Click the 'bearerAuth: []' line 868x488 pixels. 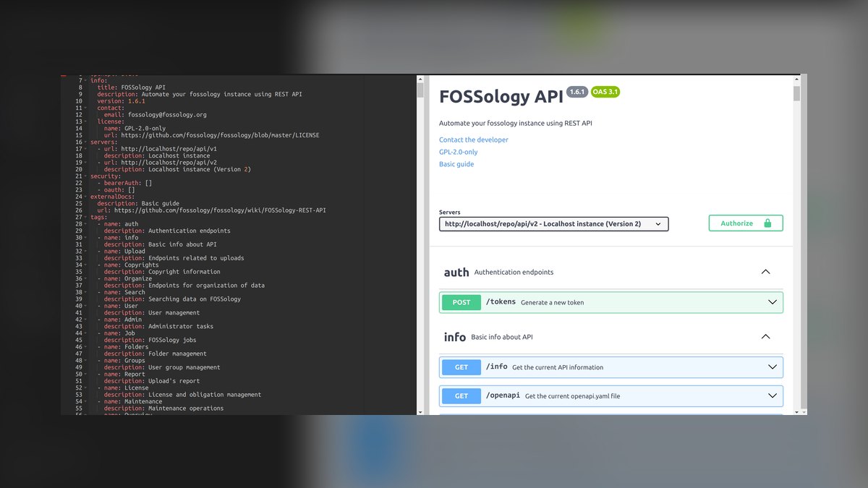coord(124,183)
